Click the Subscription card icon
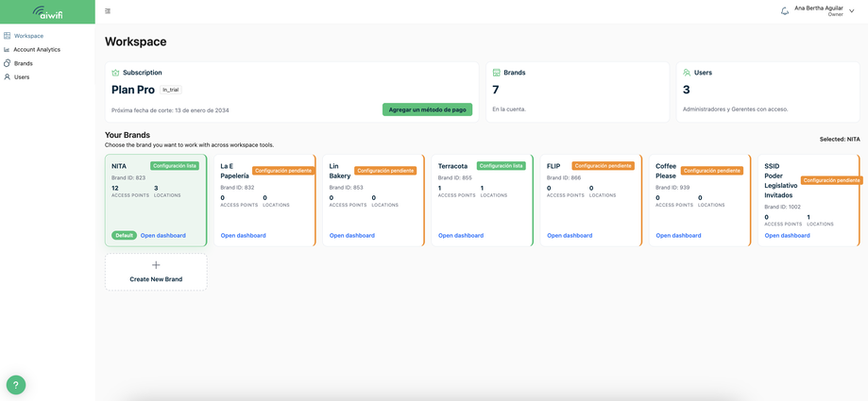The height and width of the screenshot is (401, 868). (115, 73)
